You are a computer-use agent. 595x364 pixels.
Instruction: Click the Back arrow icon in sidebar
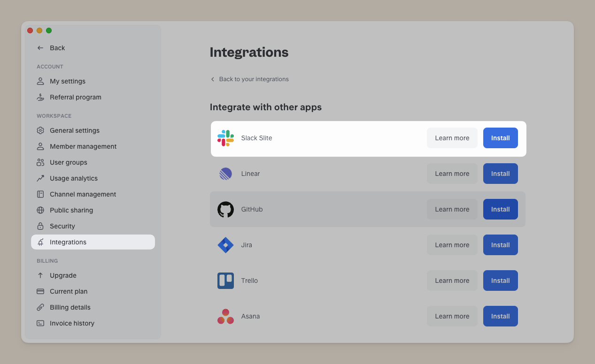pos(40,48)
